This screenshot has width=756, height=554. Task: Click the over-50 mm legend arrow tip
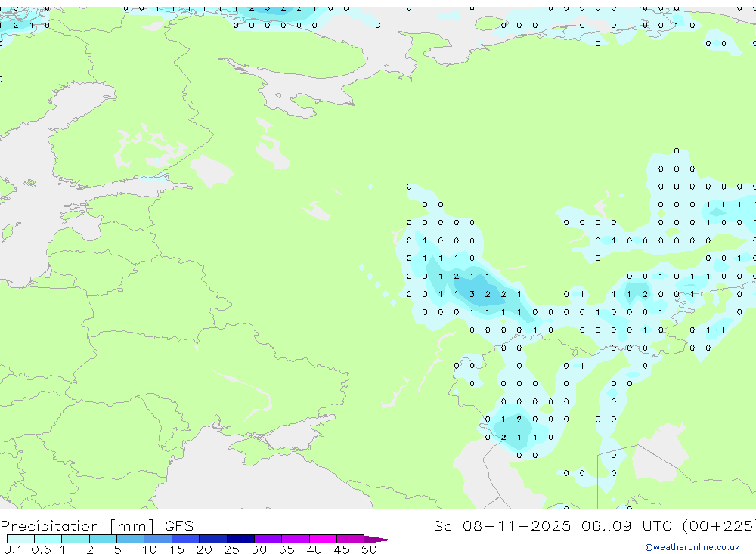point(378,540)
